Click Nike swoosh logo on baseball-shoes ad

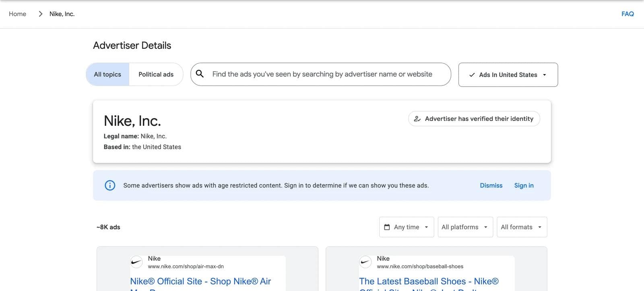click(365, 262)
